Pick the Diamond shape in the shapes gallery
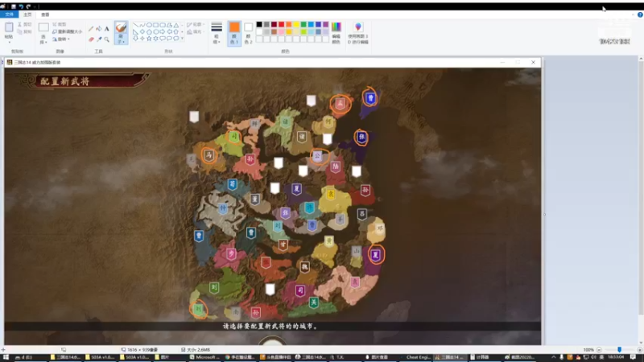Viewport: 644px width, 362px height. 142,31
